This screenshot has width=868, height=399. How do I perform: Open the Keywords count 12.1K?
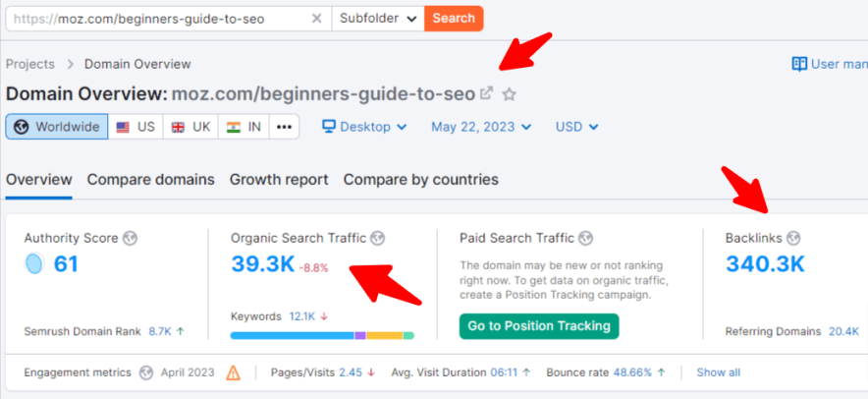[301, 316]
